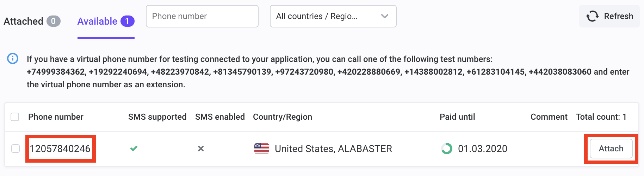Click the Attached count badge
This screenshot has height=176, width=644.
tap(54, 21)
